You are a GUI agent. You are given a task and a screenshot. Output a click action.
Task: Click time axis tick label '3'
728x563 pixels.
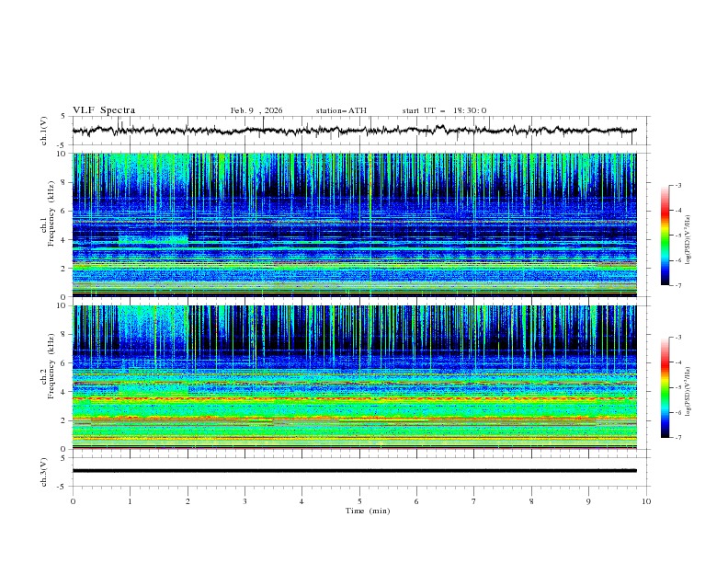point(245,501)
